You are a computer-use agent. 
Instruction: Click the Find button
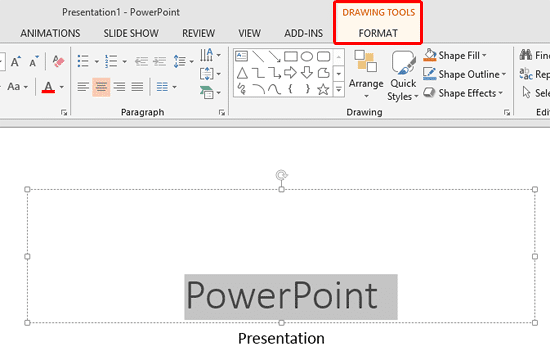[535, 55]
